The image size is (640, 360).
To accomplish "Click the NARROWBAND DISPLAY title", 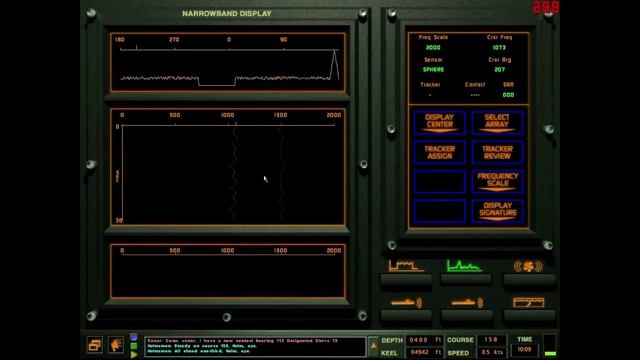I will tap(227, 13).
